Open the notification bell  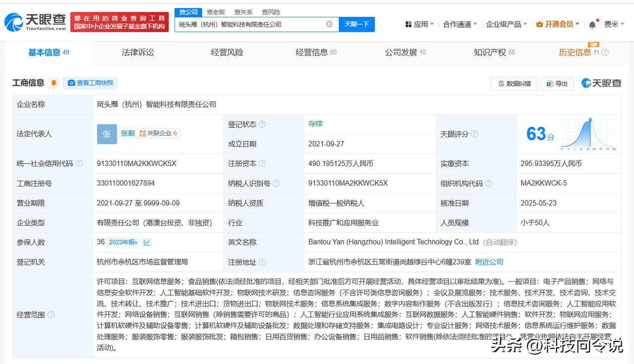592,24
